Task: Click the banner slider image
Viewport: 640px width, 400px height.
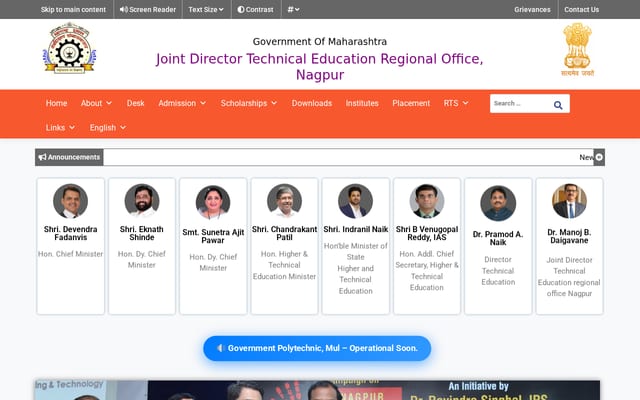Action: [317, 390]
